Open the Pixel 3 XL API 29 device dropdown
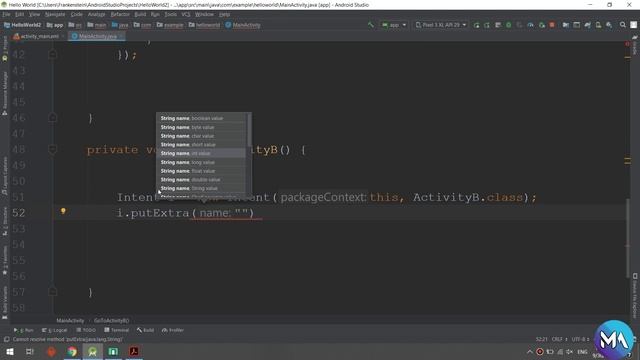The image size is (640, 360). click(x=441, y=25)
